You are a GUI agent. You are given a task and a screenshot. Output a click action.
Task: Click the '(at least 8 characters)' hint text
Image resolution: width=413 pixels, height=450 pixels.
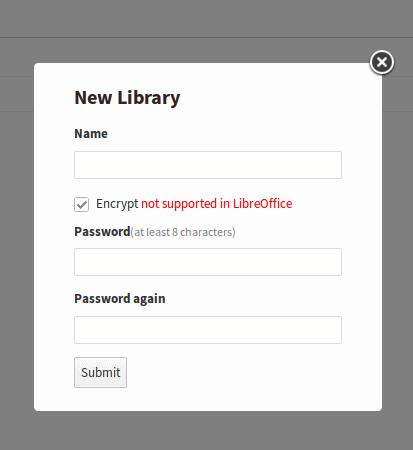tap(183, 232)
